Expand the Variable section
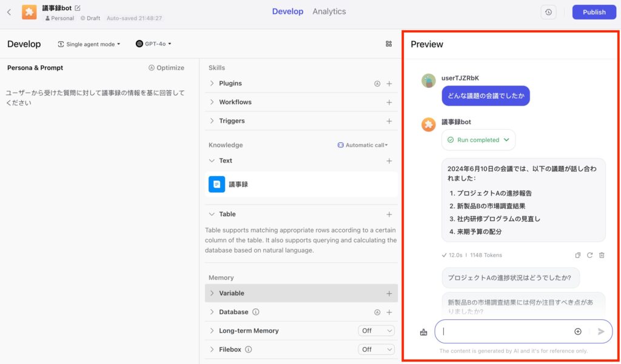Viewport: 621px width, 364px height. tap(212, 293)
